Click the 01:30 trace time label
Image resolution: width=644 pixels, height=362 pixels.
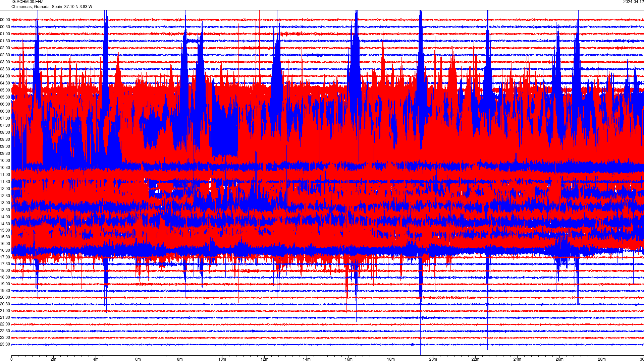point(5,41)
